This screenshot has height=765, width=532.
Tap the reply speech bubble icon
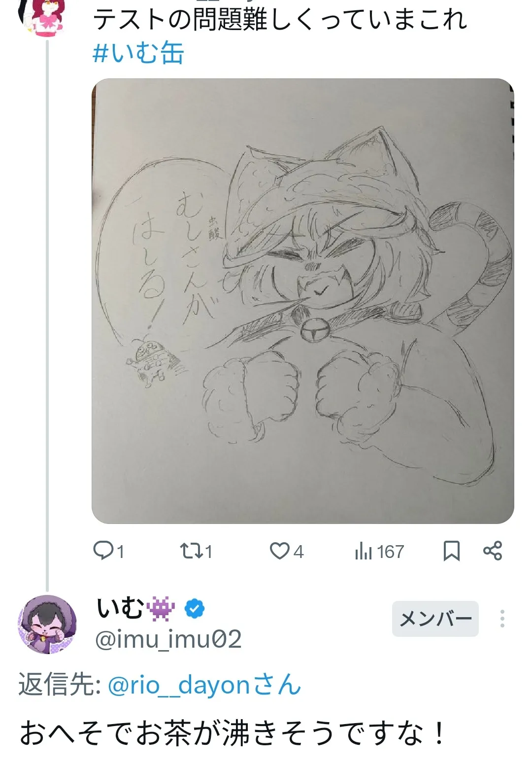pos(103,551)
